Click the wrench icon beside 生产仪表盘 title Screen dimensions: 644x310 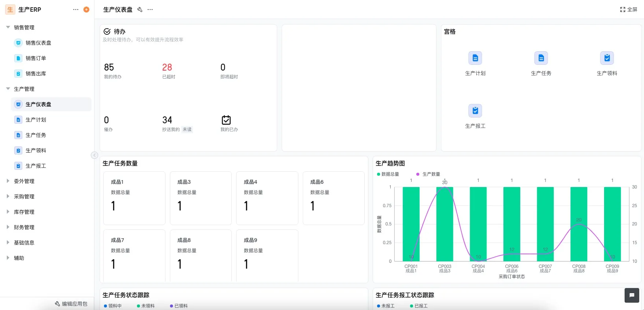pos(140,10)
